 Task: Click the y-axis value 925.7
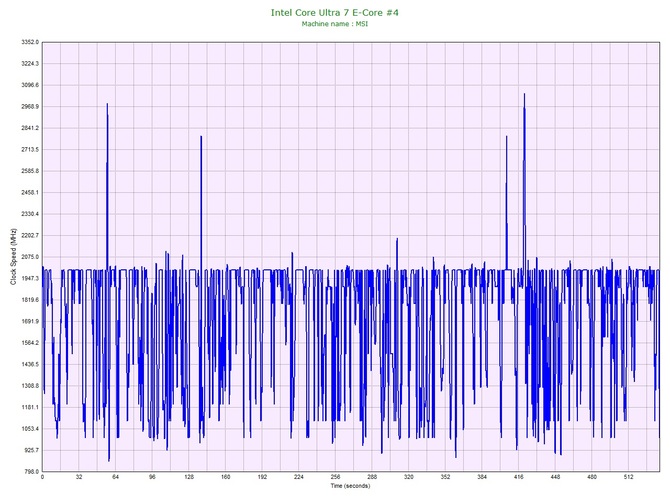(31, 450)
